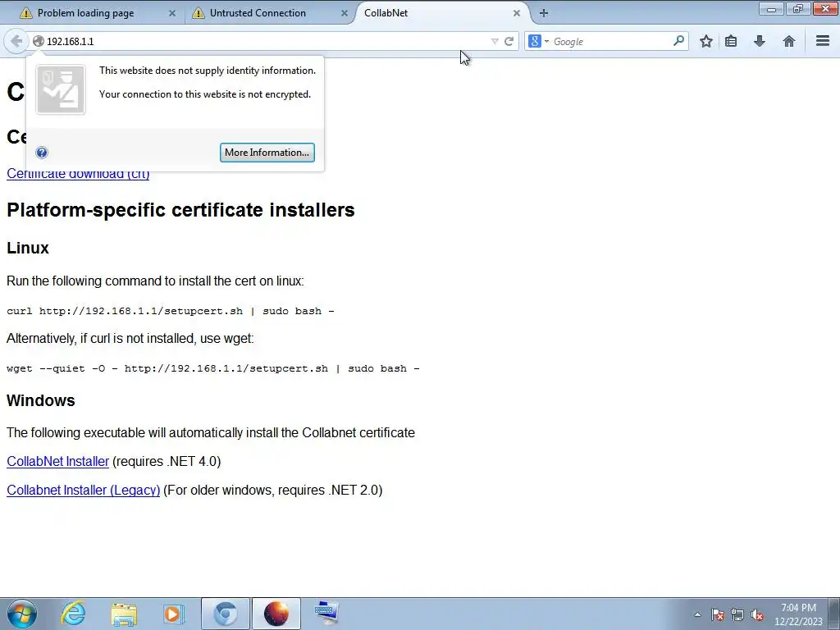Open the CollabNet Installer link
Screen dimensions: 840x630
pyautogui.click(x=58, y=461)
